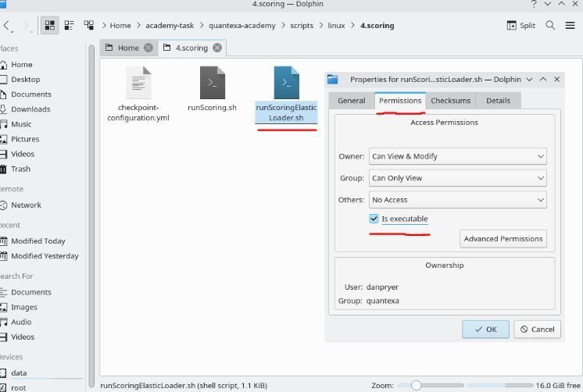This screenshot has height=392, width=583.
Task: Open Videos in Places sidebar
Action: 23,154
